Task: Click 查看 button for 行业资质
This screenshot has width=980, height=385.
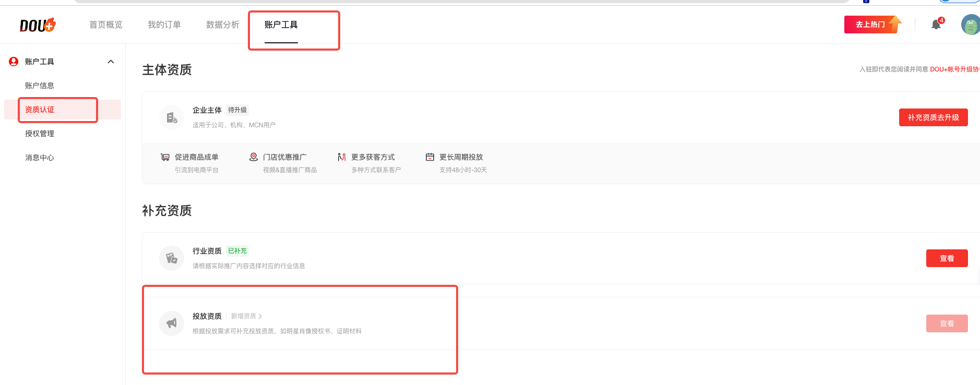Action: (947, 258)
